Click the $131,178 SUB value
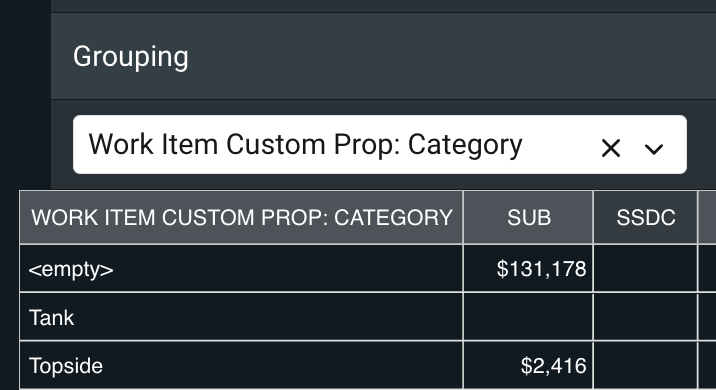716x390 pixels. [x=541, y=269]
